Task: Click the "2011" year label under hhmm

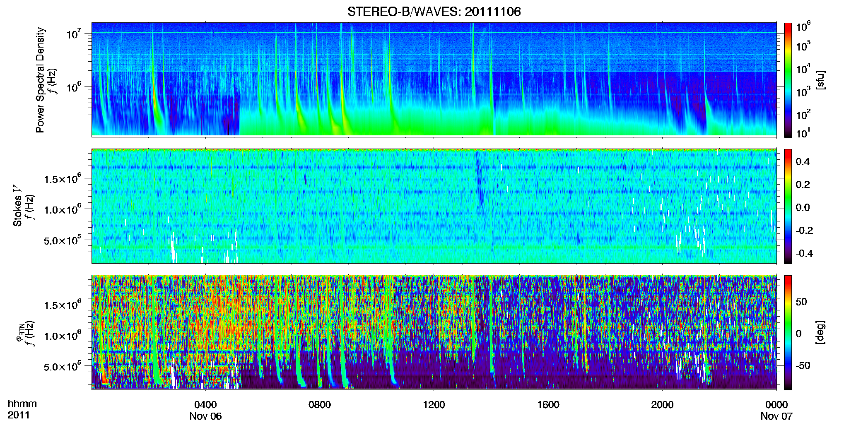Action: pyautogui.click(x=19, y=415)
